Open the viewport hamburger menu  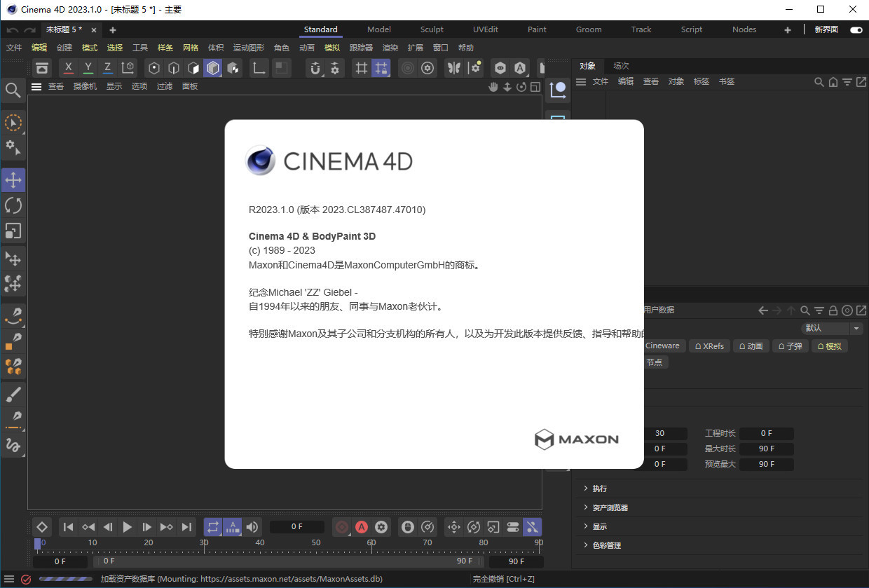click(36, 87)
